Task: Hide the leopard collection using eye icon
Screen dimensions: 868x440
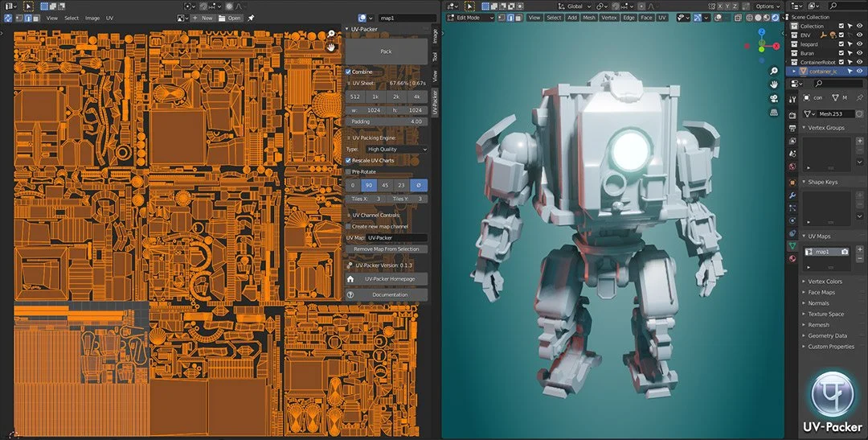Action: [859, 44]
